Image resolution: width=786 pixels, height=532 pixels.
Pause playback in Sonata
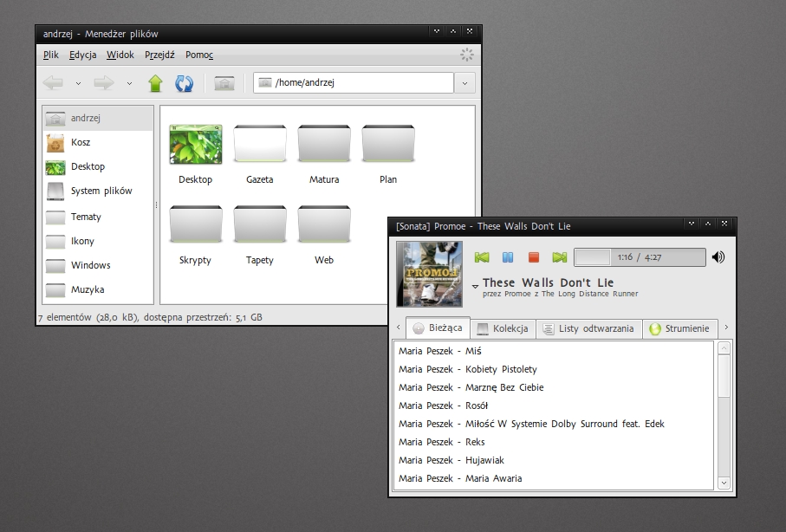coord(508,257)
